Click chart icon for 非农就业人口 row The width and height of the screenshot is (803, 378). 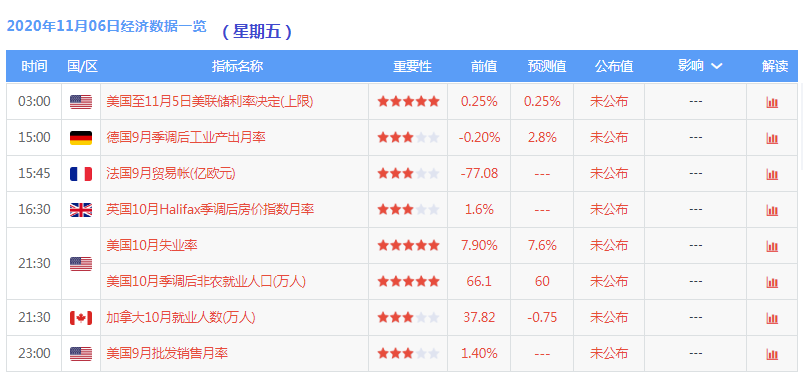(772, 282)
